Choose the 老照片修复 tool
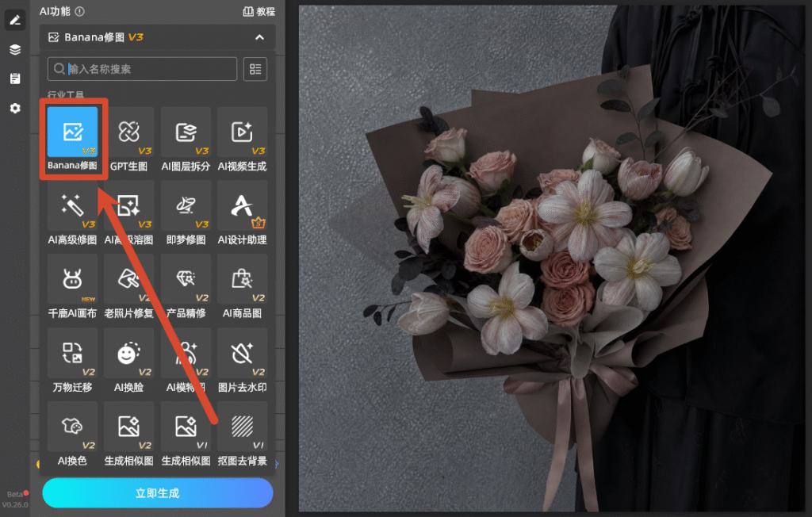The width and height of the screenshot is (812, 517). coord(129,279)
